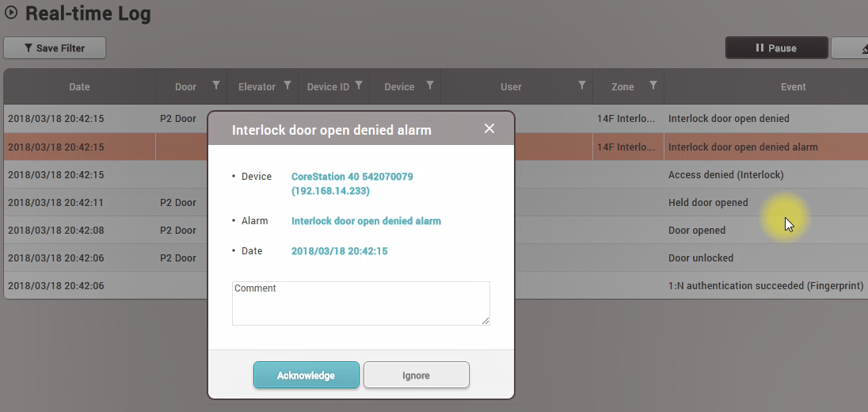
Task: Click the Elevator column filter icon
Action: (x=287, y=86)
